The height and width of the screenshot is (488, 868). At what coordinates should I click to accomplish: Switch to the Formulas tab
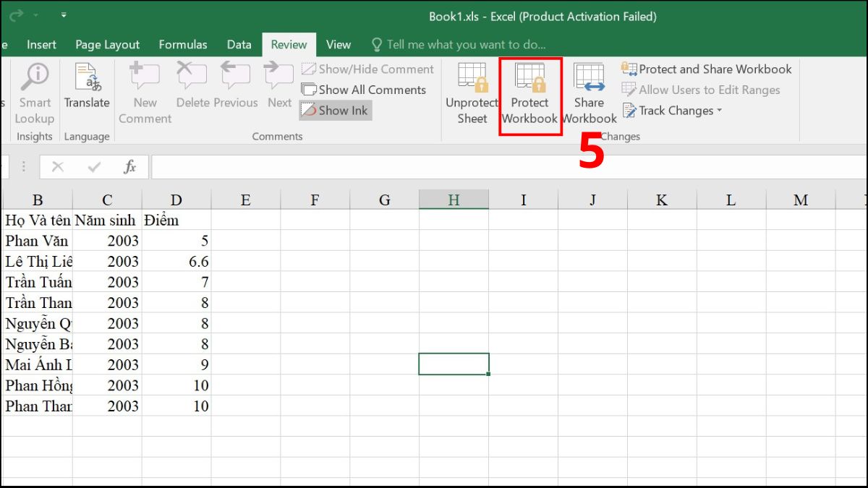pyautogui.click(x=183, y=44)
